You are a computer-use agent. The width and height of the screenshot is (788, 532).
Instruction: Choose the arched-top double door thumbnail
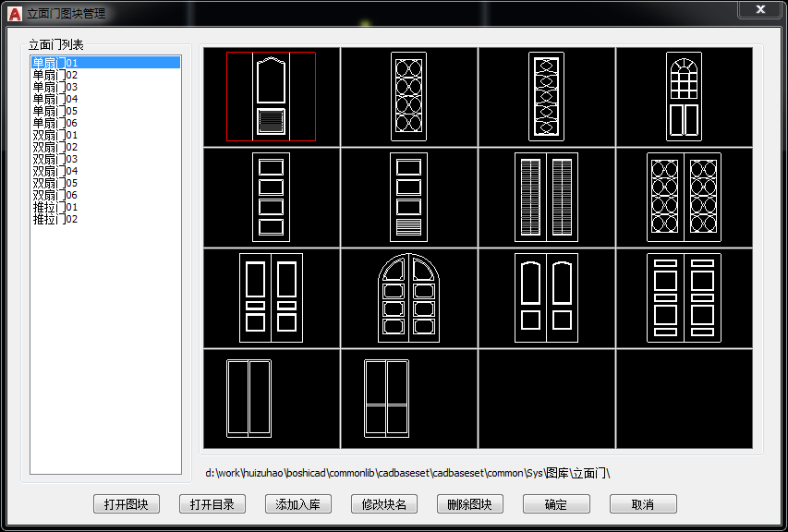click(409, 298)
